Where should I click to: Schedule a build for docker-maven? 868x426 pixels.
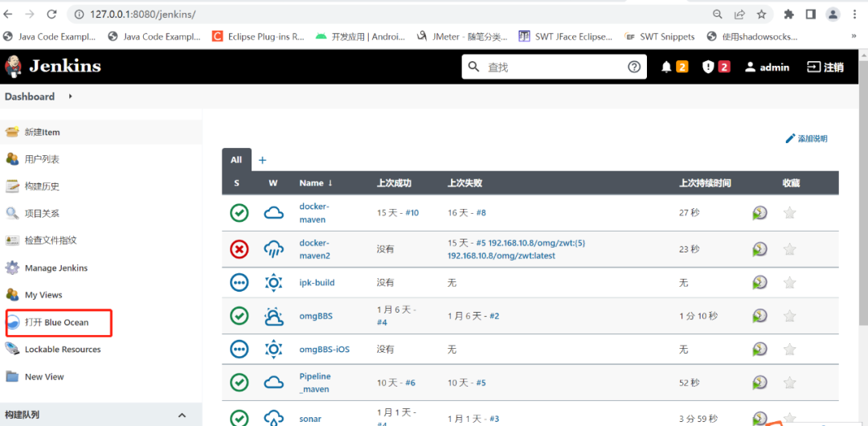(760, 213)
